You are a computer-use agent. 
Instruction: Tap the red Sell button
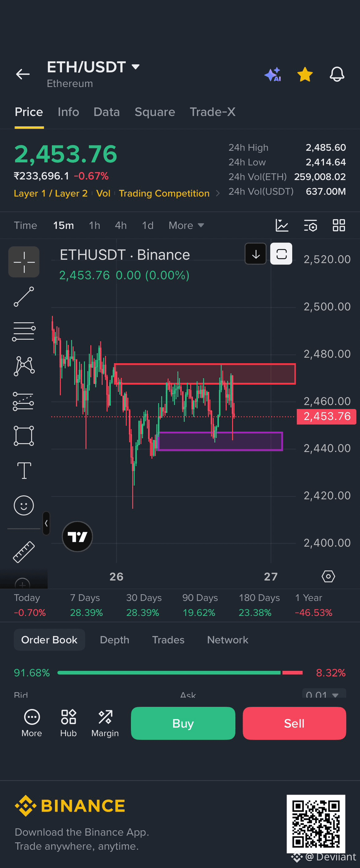coord(294,723)
